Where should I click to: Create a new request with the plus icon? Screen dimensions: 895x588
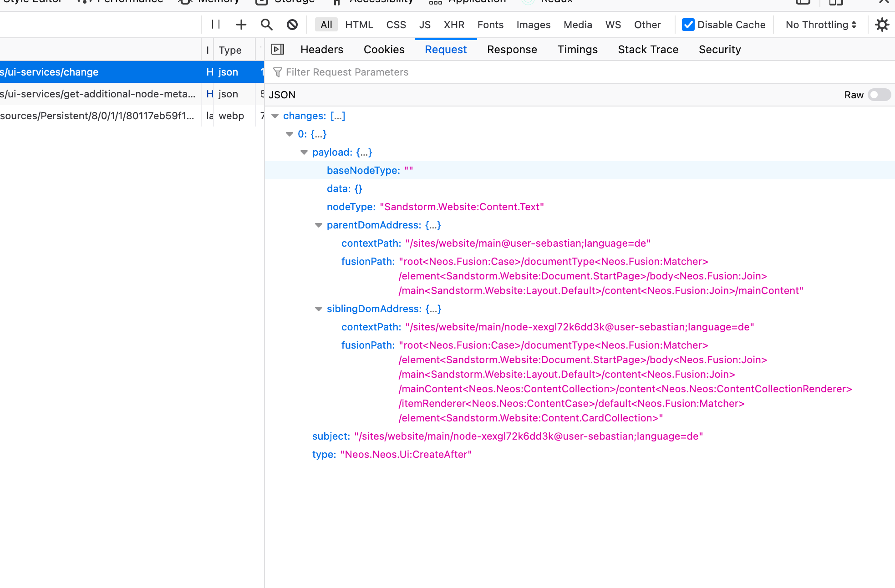[241, 25]
